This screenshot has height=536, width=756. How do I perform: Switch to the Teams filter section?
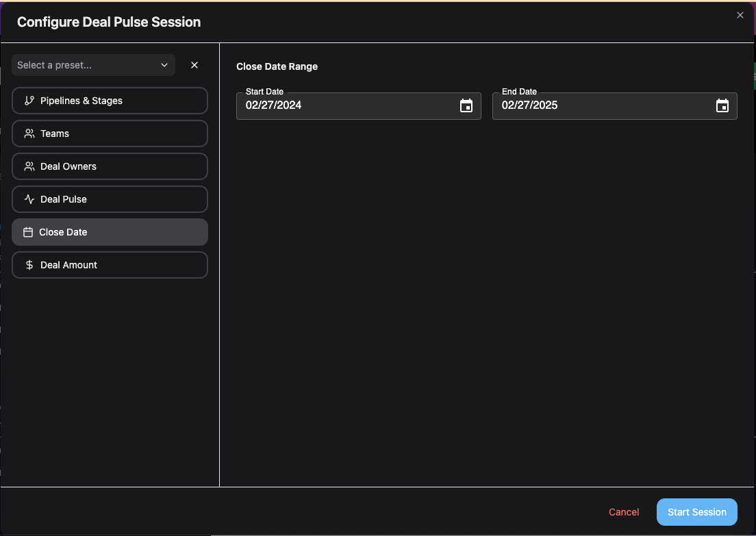[110, 133]
